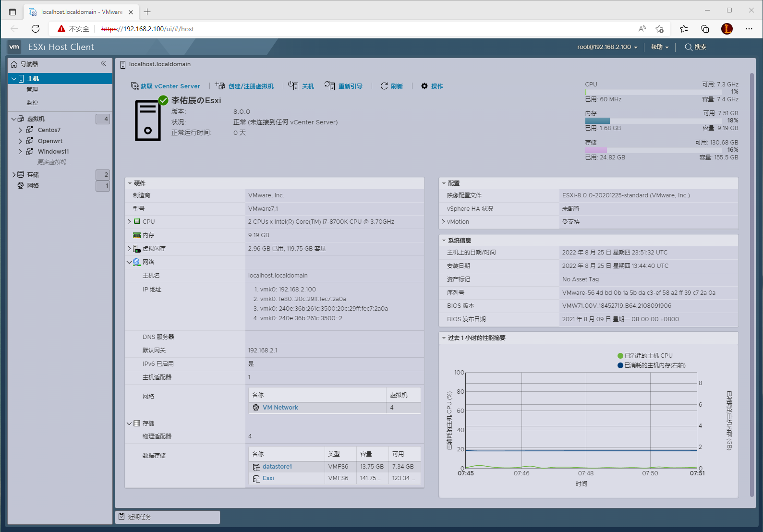Open the root@192.168.2.100 user dropdown
Viewport: 763px width, 532px height.
click(x=607, y=47)
